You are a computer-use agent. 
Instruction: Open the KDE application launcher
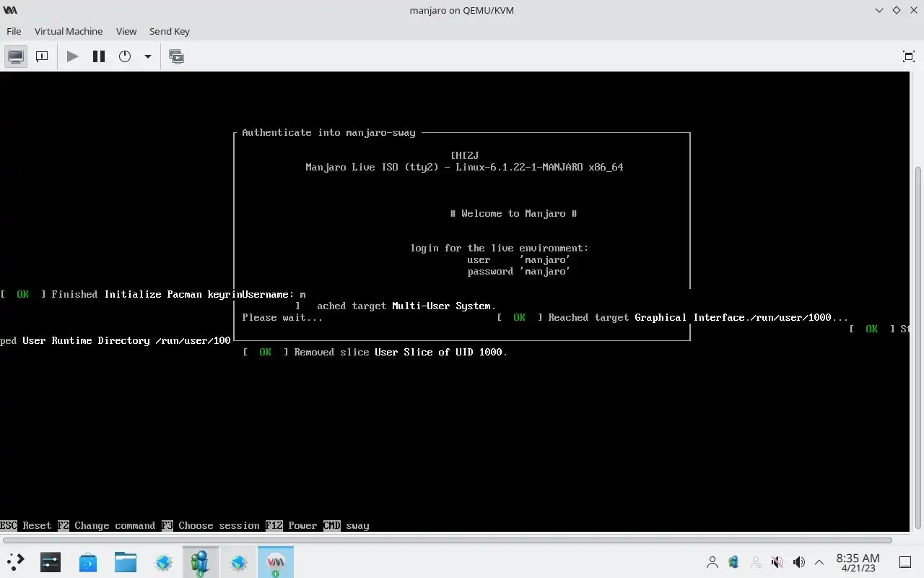(16, 561)
